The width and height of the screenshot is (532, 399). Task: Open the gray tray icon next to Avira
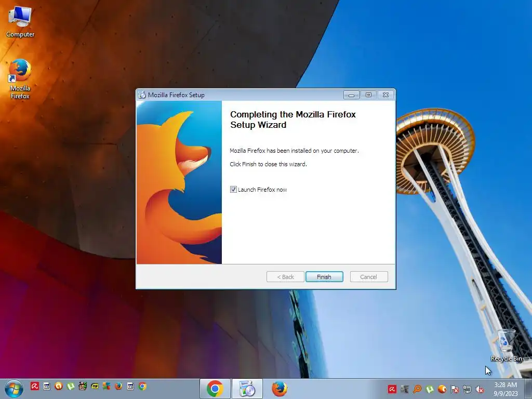404,389
